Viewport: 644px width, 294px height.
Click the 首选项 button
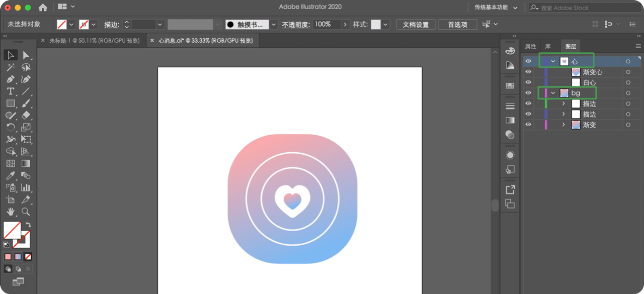coord(457,25)
